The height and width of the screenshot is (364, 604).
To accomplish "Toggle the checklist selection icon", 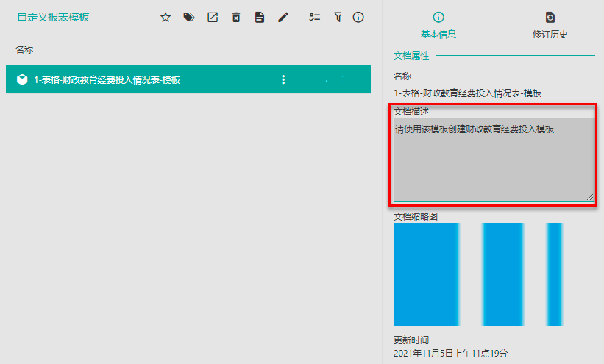I will [315, 18].
